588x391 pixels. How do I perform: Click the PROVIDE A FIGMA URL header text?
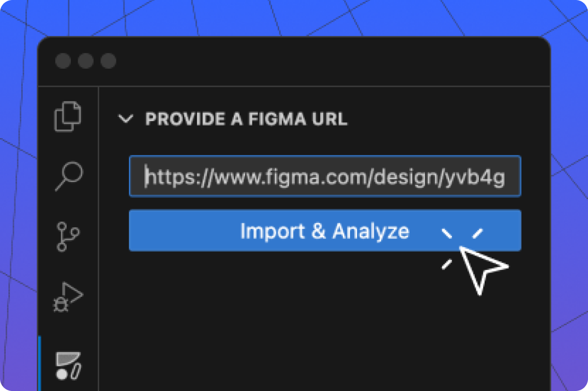(246, 119)
